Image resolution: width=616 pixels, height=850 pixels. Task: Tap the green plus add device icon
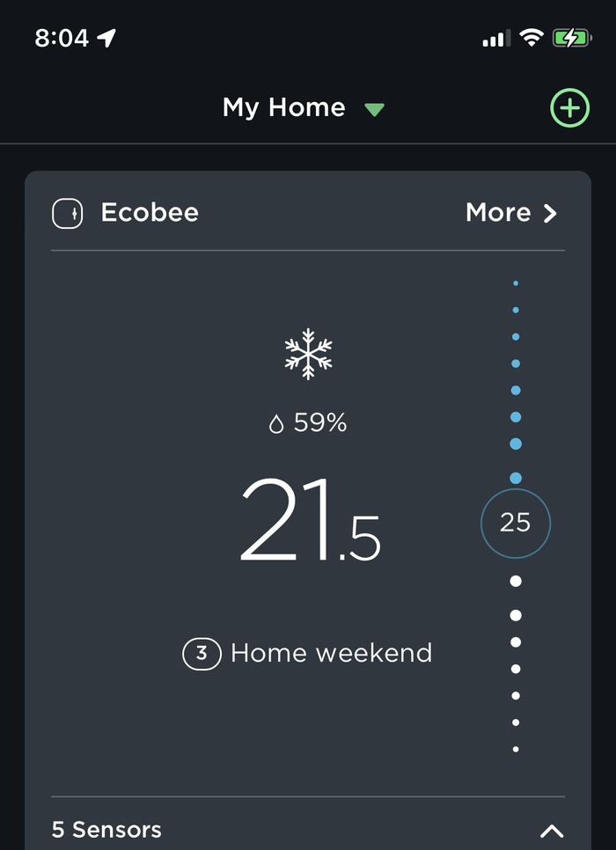(569, 108)
